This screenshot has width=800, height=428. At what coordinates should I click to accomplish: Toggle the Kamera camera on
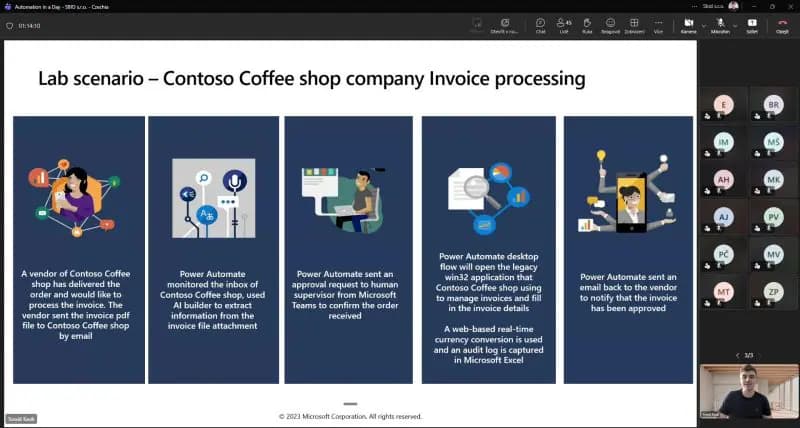pyautogui.click(x=688, y=26)
